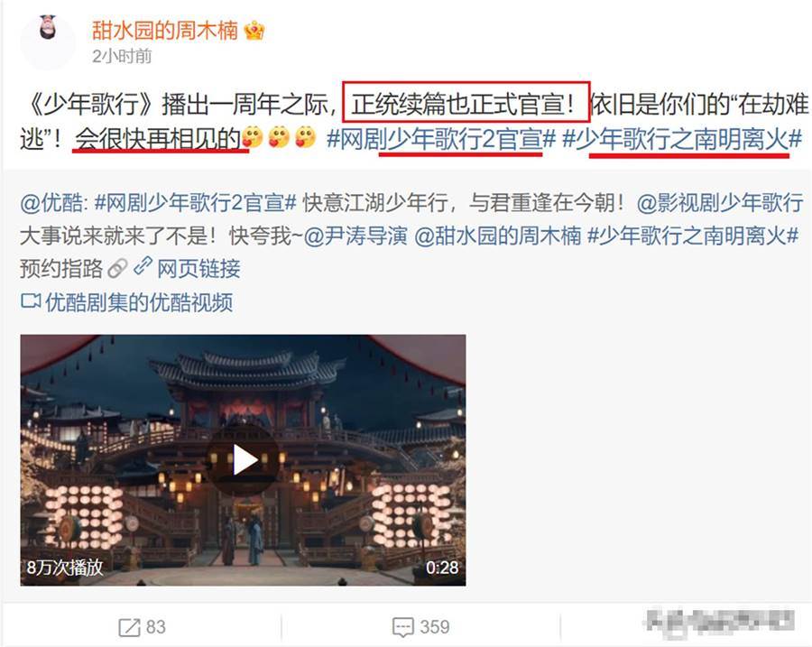812x647 pixels.
Task: Click the video camera icon beside 优酷剧集
Action: pyautogui.click(x=31, y=301)
